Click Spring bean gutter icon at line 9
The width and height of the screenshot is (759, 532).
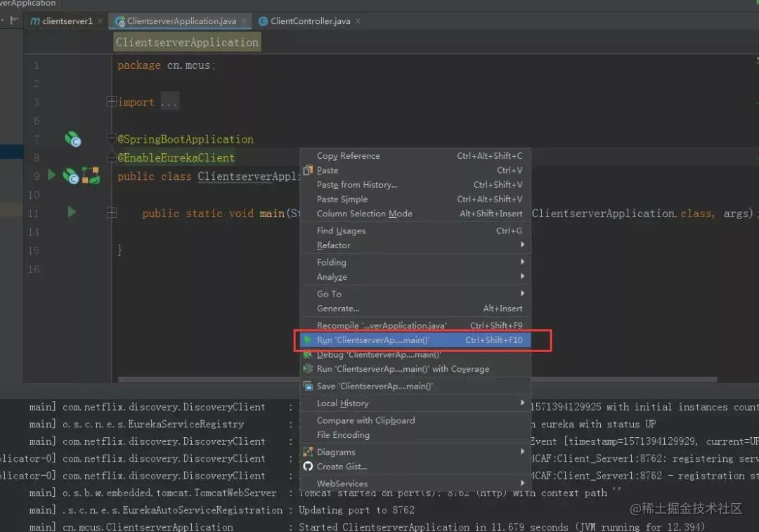click(x=71, y=176)
